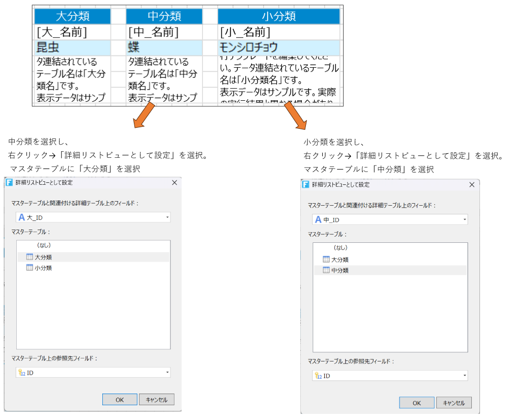This screenshot has width=509, height=420.
Task: Select the モンシロチョウ cell
Action: pos(279,47)
